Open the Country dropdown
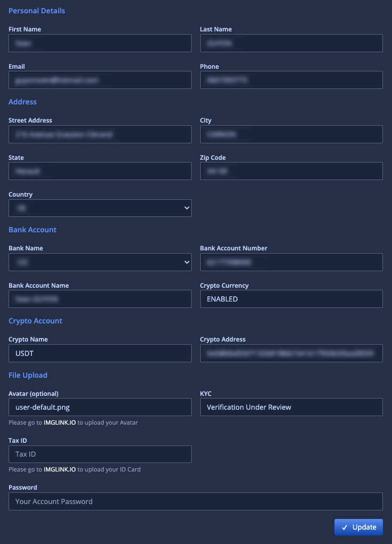The width and height of the screenshot is (392, 544). 100,208
